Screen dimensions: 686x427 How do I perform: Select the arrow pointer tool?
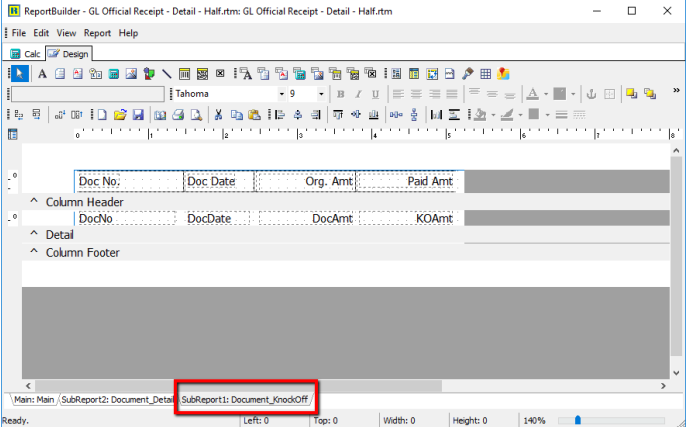click(19, 73)
